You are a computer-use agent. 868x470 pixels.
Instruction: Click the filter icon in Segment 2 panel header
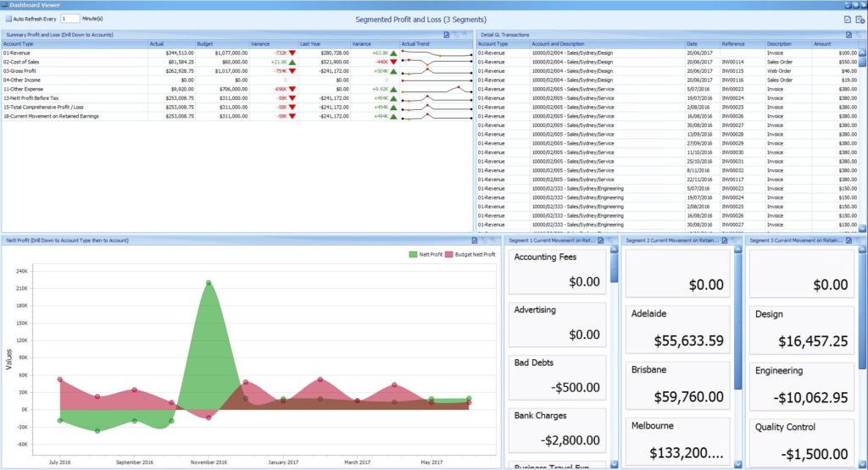pos(733,241)
